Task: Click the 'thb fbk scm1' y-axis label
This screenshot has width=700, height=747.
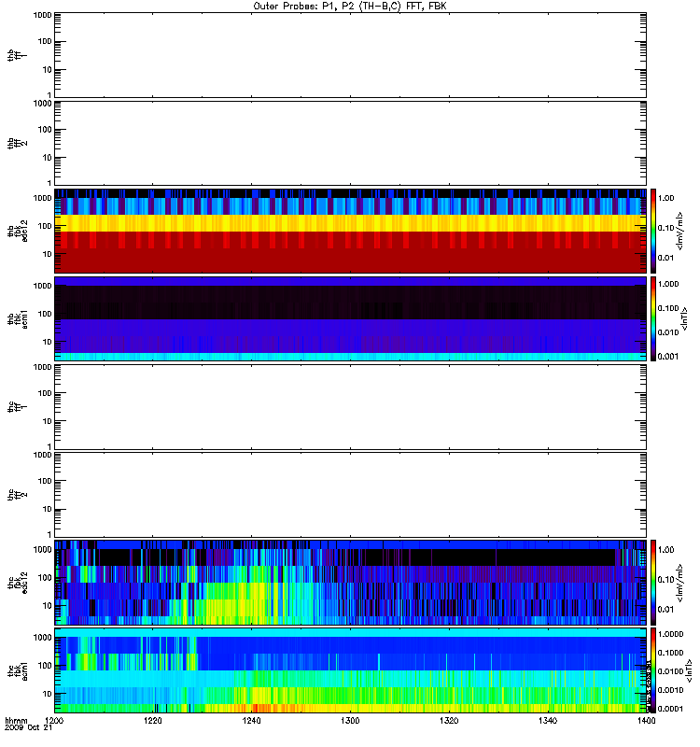Action: [x=17, y=318]
